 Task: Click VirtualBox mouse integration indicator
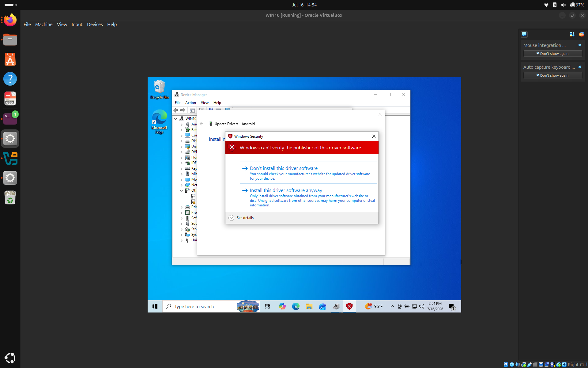pos(559,365)
